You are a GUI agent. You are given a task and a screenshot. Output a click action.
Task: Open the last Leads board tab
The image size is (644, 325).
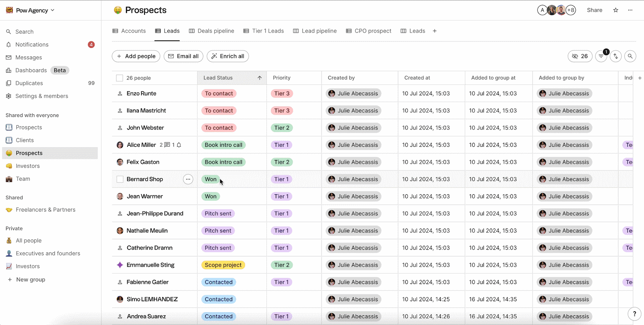[413, 31]
